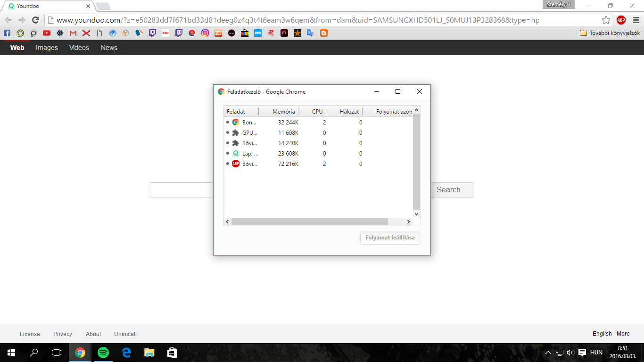Sort tasks by the Feladat column
Image resolution: width=644 pixels, height=362 pixels.
coord(241,112)
